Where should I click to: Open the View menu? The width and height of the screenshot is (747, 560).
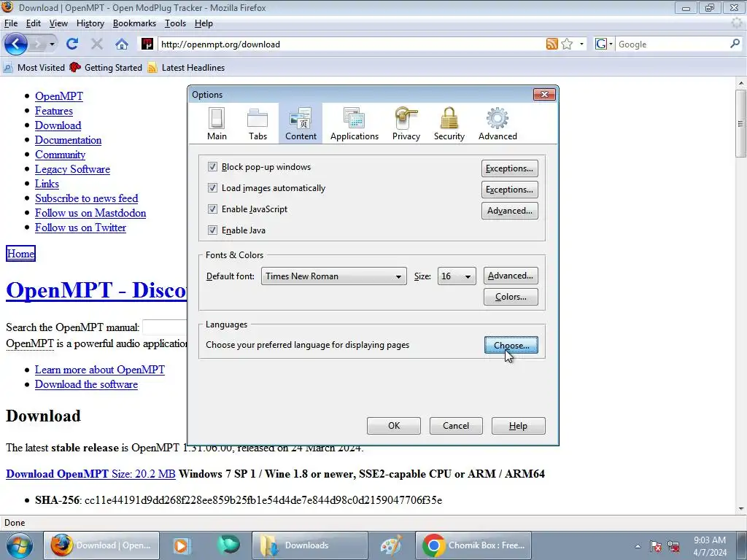click(58, 23)
